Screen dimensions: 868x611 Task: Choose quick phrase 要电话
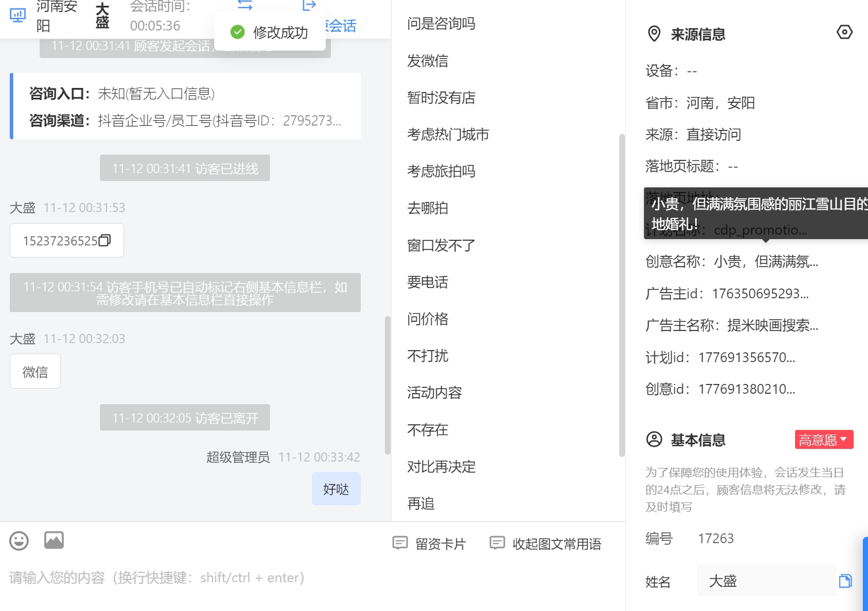pos(427,282)
